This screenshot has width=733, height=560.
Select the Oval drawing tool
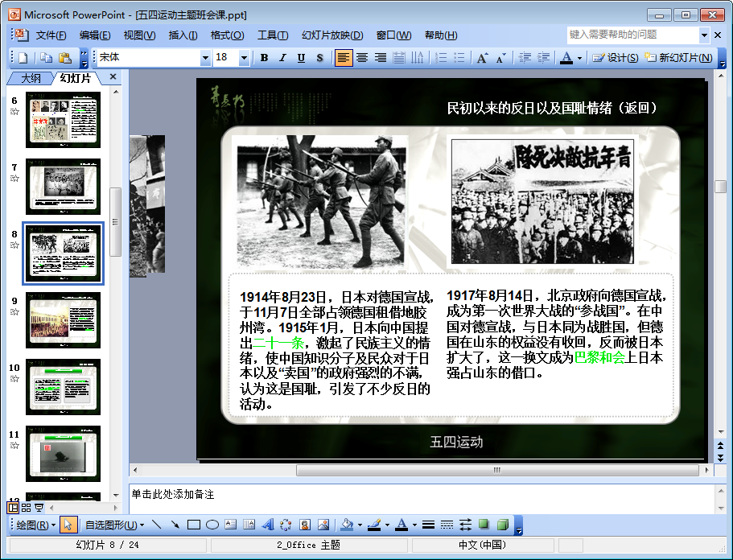click(212, 525)
